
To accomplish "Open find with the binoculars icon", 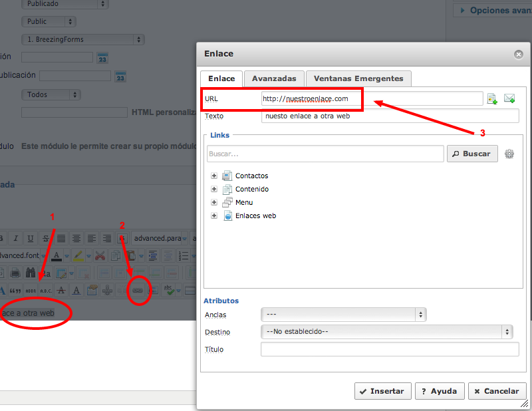I will point(31,273).
